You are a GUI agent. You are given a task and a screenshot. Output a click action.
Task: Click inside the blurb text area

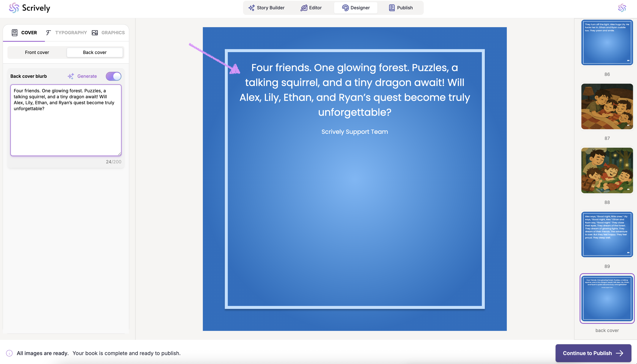tap(66, 130)
